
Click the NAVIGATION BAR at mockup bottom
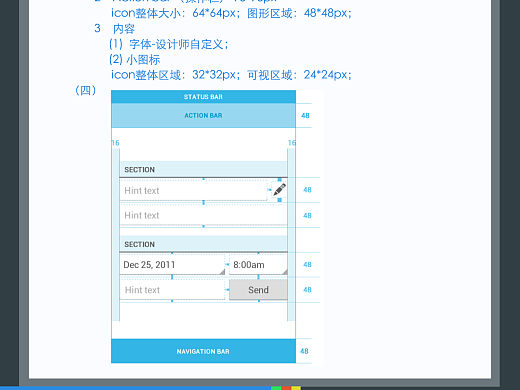pyautogui.click(x=203, y=351)
